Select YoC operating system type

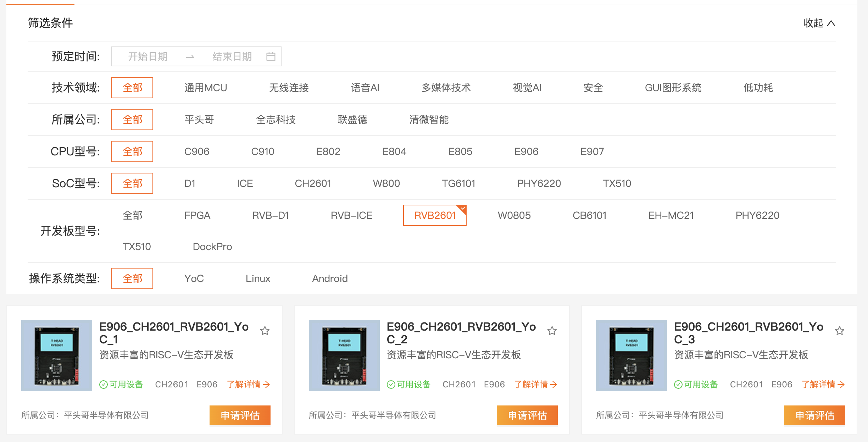pos(194,278)
